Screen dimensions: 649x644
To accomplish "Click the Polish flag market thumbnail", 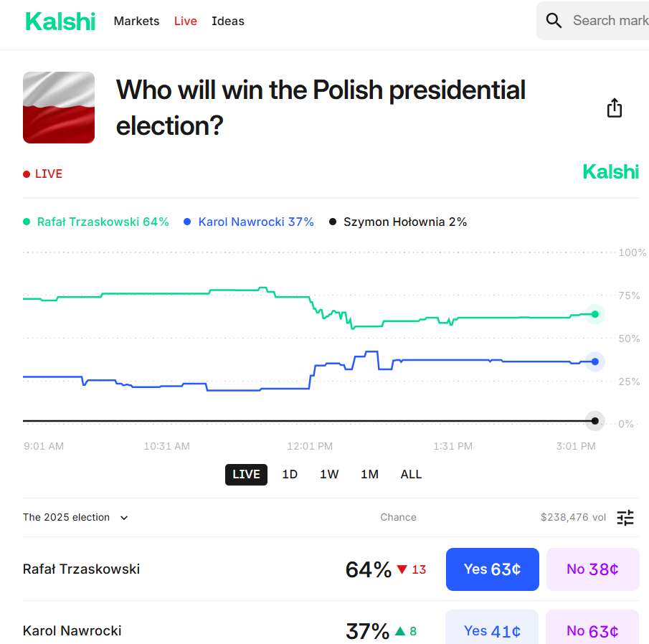I will (x=59, y=108).
